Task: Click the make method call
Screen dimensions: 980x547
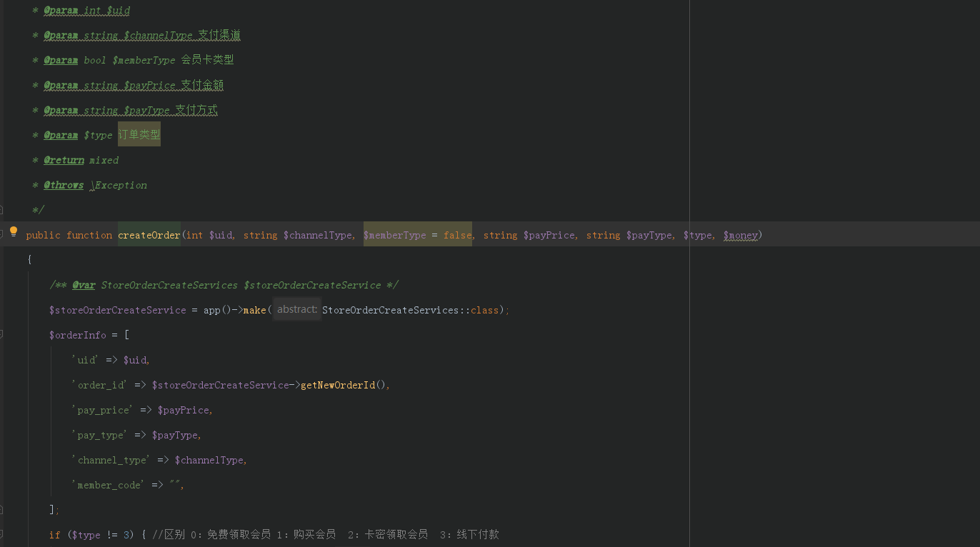Action: [x=255, y=310]
